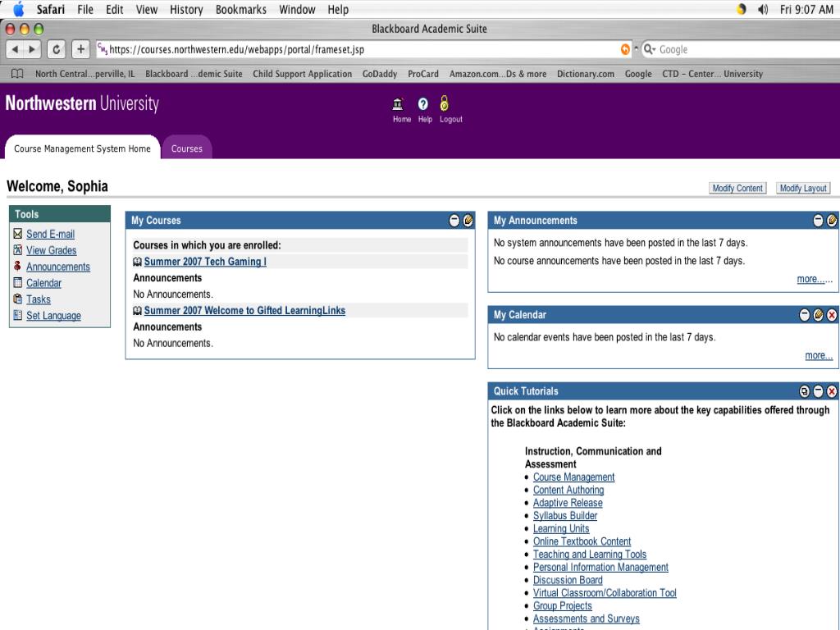Open the Summer 2007 Tech Gaming I course
This screenshot has width=840, height=630.
click(205, 262)
